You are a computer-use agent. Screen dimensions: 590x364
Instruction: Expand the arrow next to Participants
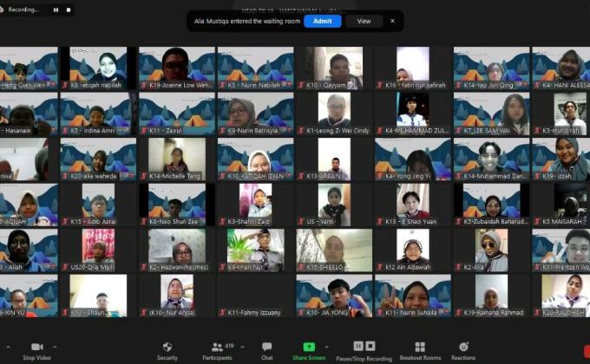[x=240, y=347]
